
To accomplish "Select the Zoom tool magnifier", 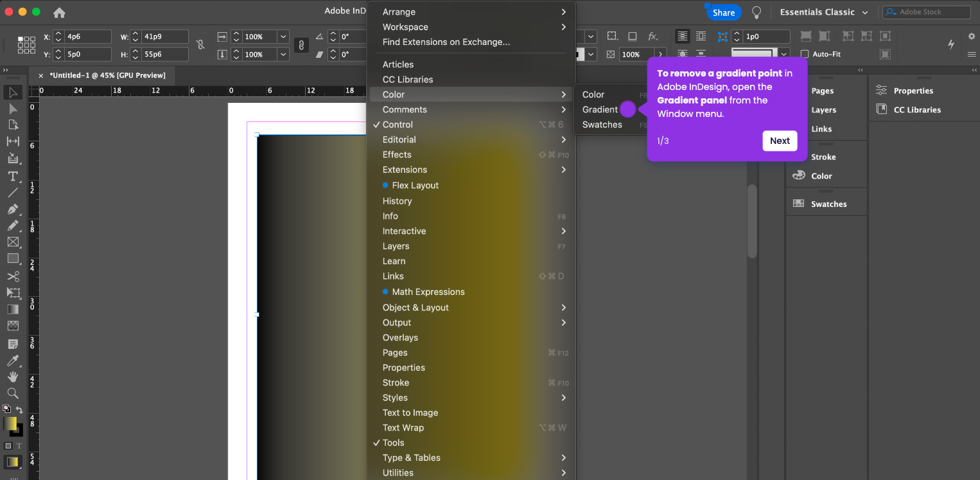I will pyautogui.click(x=13, y=393).
